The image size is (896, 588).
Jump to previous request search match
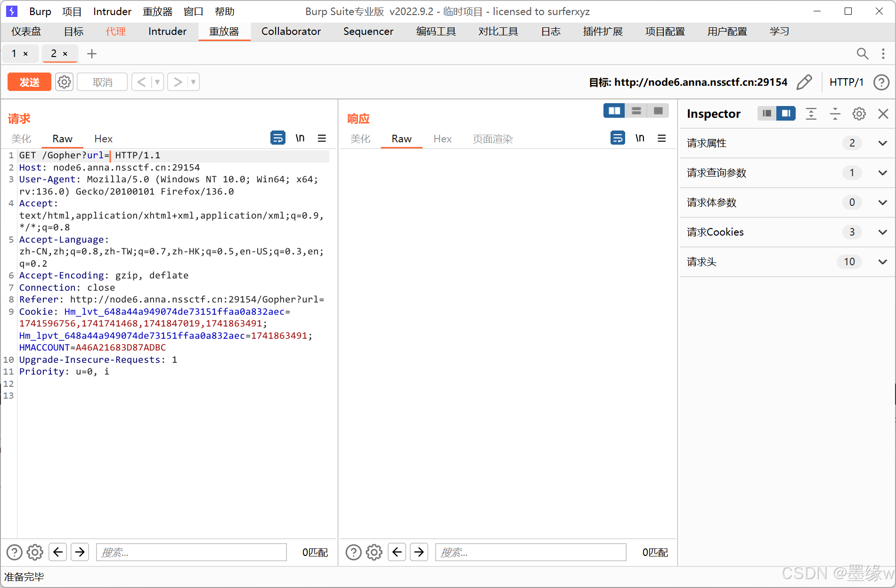pos(58,552)
